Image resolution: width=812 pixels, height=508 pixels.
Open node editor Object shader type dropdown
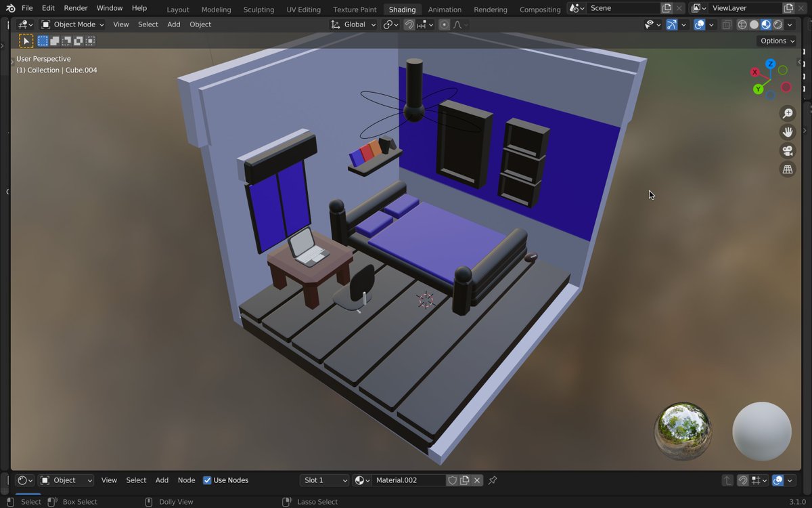(66, 480)
